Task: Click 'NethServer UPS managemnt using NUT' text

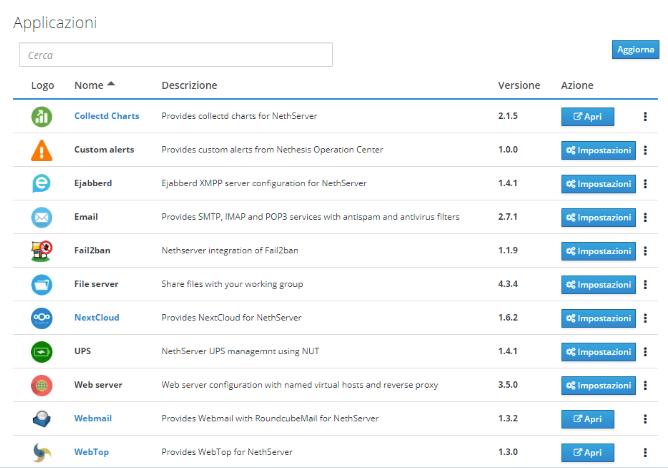Action: point(240,351)
